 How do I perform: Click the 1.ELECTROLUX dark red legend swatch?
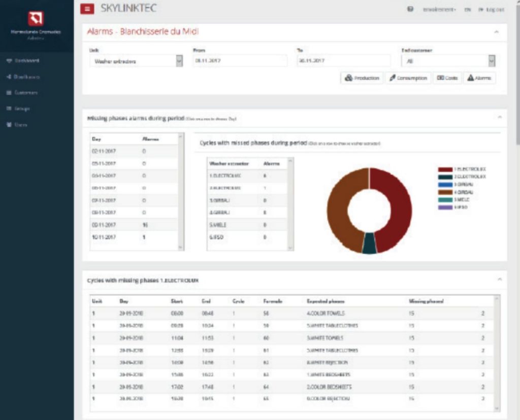[x=444, y=168]
